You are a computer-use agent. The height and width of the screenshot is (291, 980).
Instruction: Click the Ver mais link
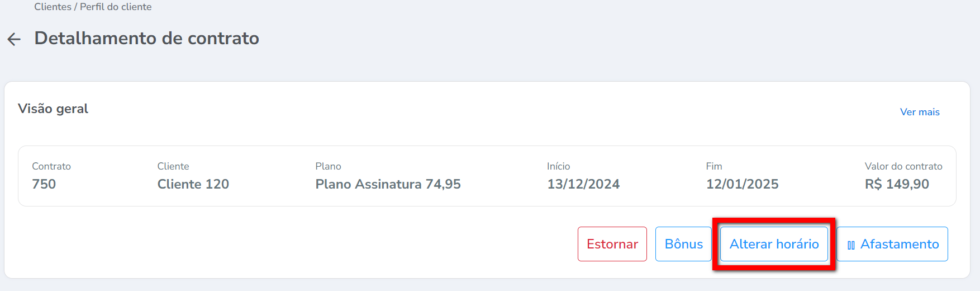(920, 112)
